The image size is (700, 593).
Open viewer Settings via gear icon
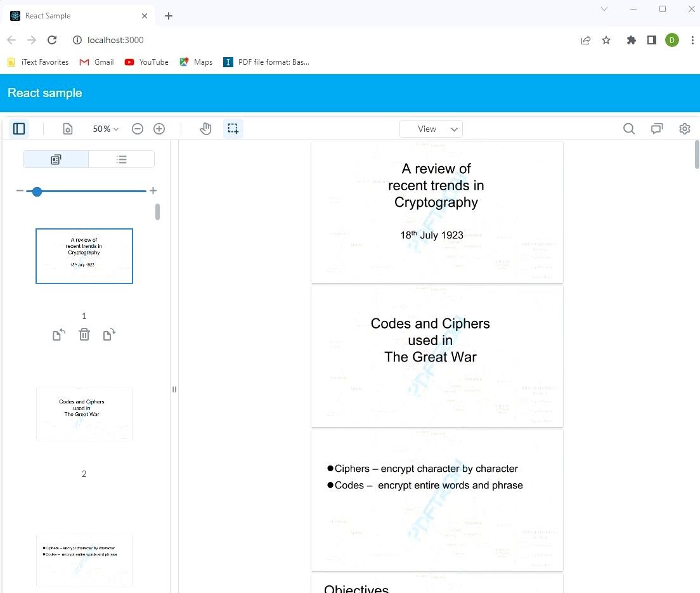[684, 128]
